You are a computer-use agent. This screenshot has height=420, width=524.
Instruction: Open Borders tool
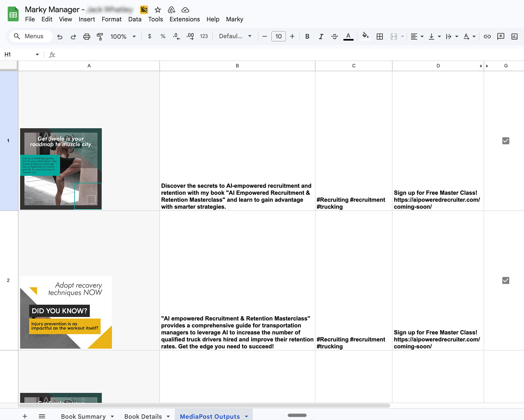pyautogui.click(x=380, y=36)
